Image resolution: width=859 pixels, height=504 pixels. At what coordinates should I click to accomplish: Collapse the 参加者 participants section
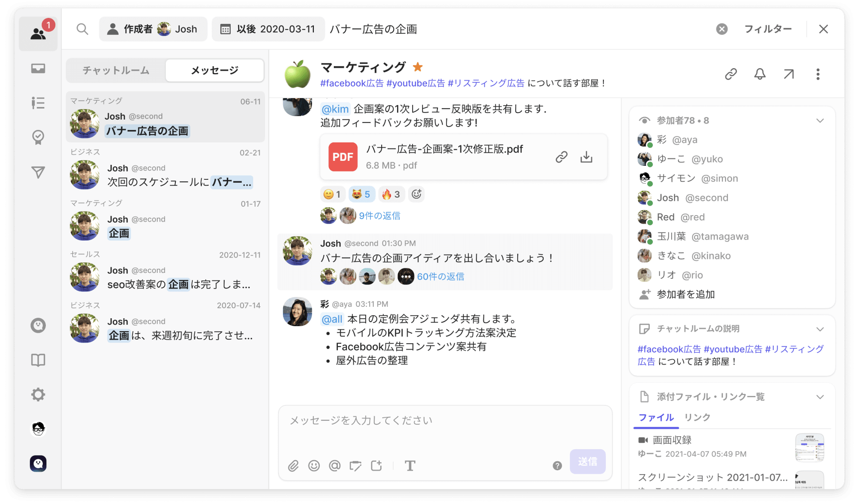pyautogui.click(x=820, y=121)
